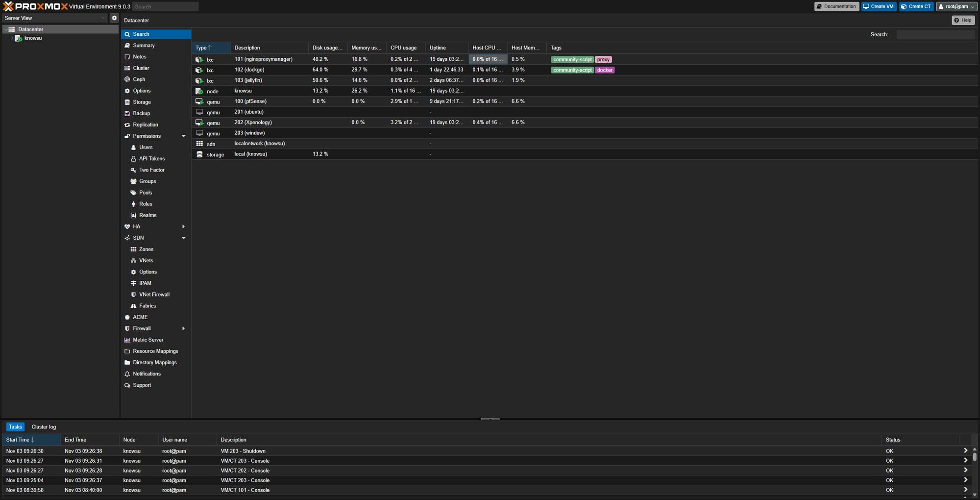Click the Storage database icon in sidebar

pos(127,102)
